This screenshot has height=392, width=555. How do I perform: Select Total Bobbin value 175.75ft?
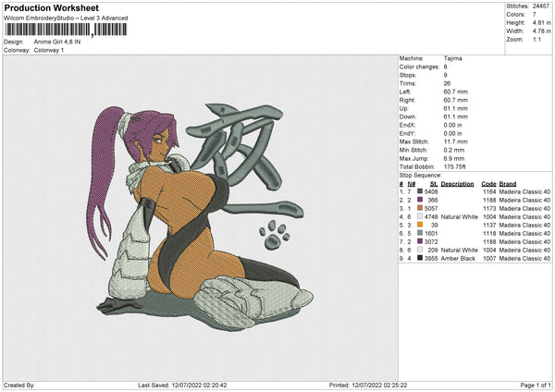(455, 166)
